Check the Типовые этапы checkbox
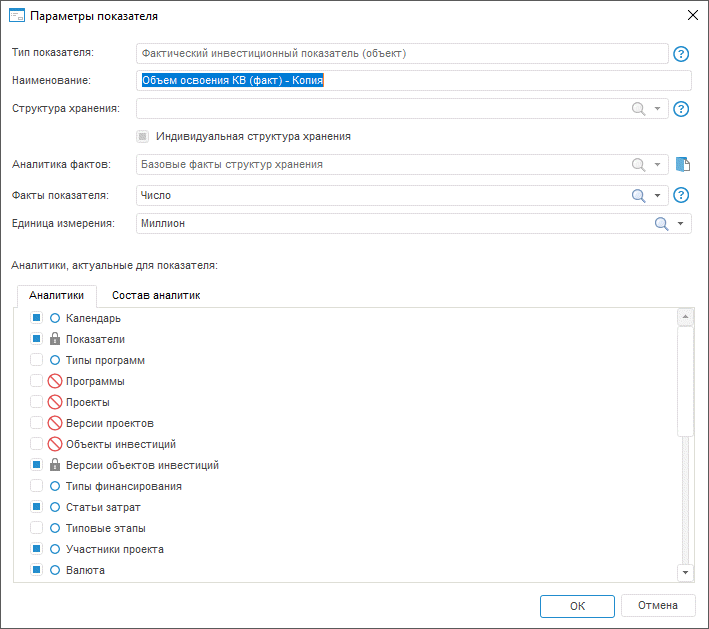 36,528
